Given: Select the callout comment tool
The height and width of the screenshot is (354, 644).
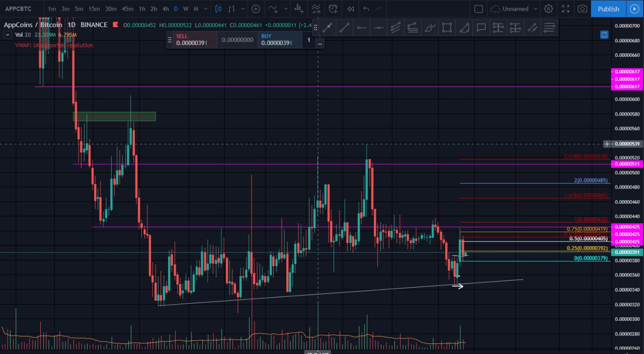Looking at the screenshot, I should (x=481, y=28).
